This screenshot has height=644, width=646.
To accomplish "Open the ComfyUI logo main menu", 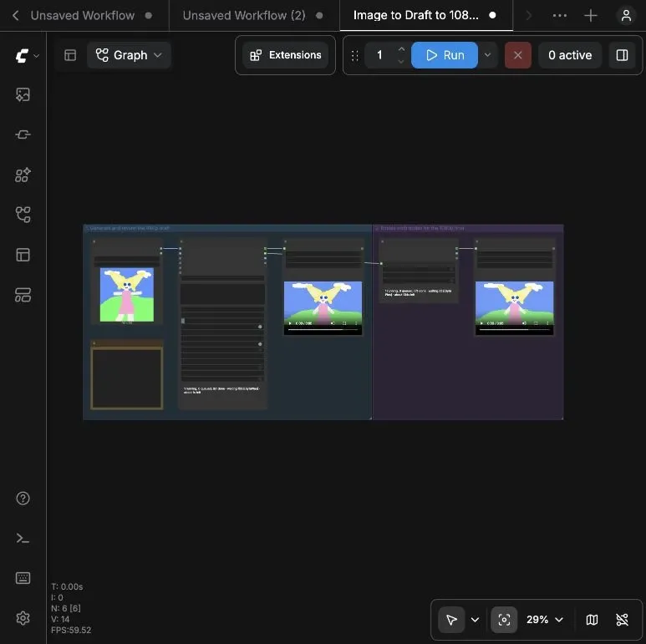I will coord(27,56).
